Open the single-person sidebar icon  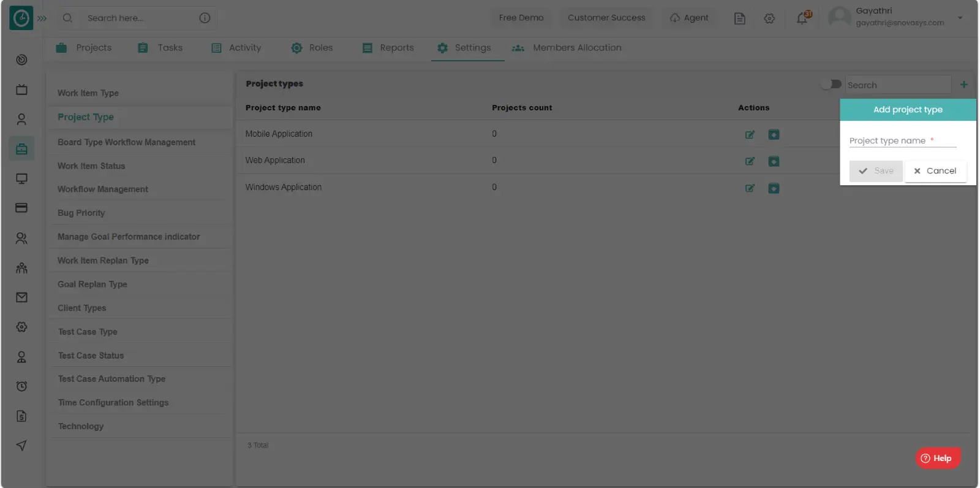tap(21, 119)
